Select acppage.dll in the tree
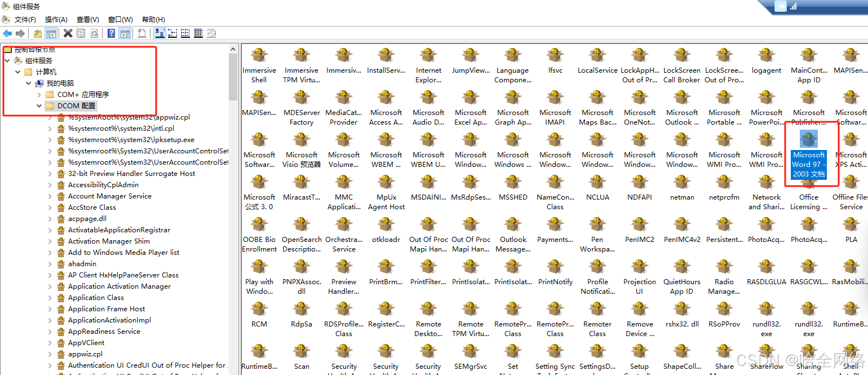The image size is (868, 375). 87,219
